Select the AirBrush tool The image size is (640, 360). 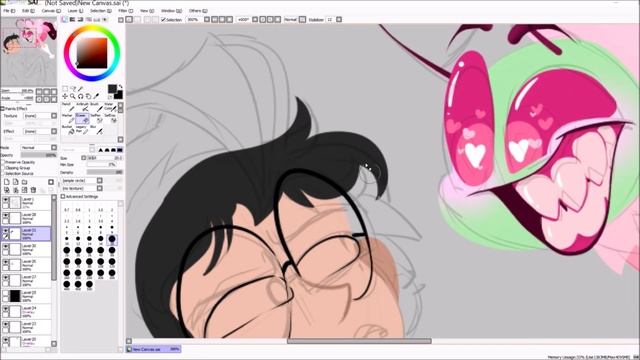pos(82,107)
